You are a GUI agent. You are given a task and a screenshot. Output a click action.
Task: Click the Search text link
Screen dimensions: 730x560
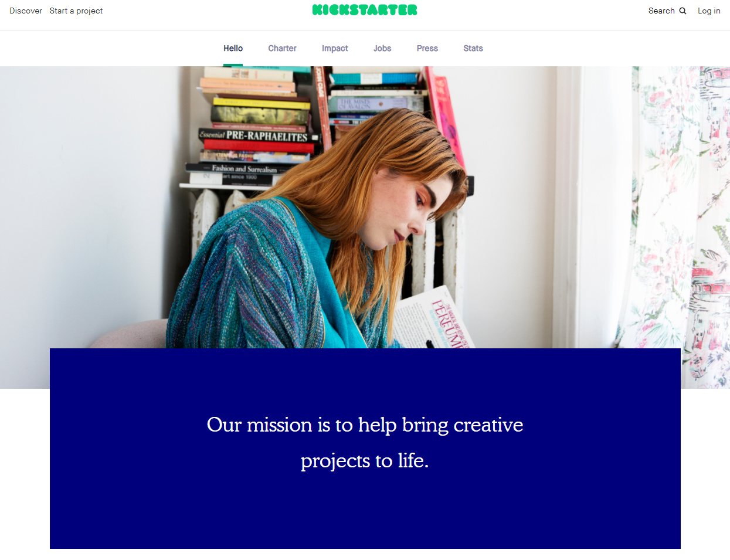pyautogui.click(x=661, y=11)
